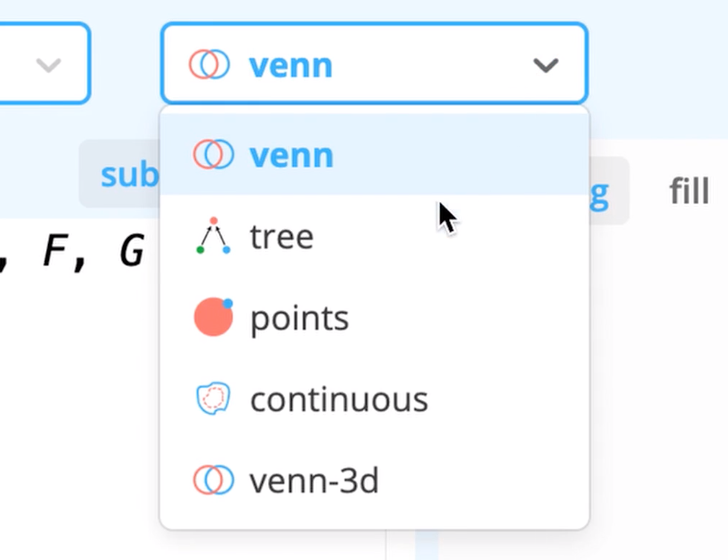Screen dimensions: 728x560
Task: Click the tree node icon
Action: [x=213, y=236]
